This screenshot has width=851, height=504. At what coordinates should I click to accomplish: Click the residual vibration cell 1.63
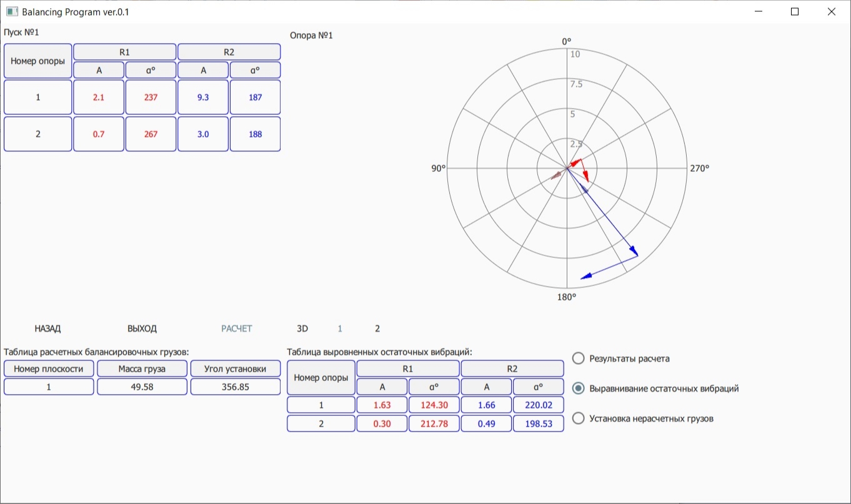tap(382, 405)
